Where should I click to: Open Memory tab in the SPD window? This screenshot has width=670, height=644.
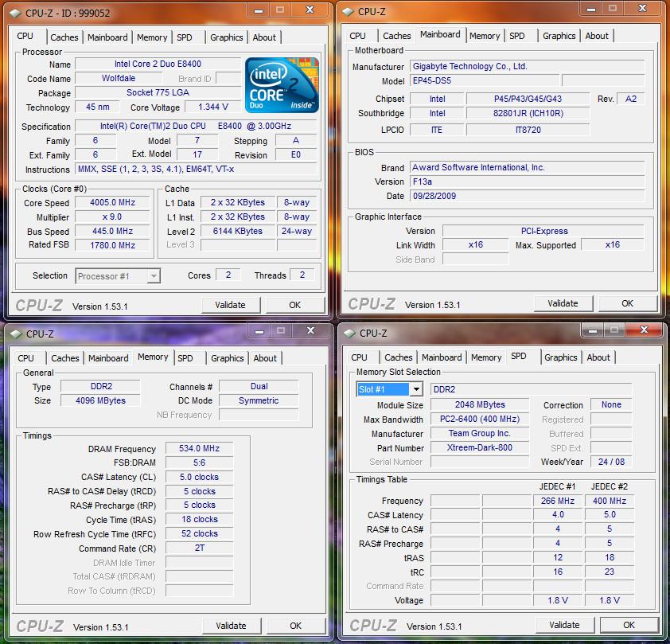tap(486, 357)
